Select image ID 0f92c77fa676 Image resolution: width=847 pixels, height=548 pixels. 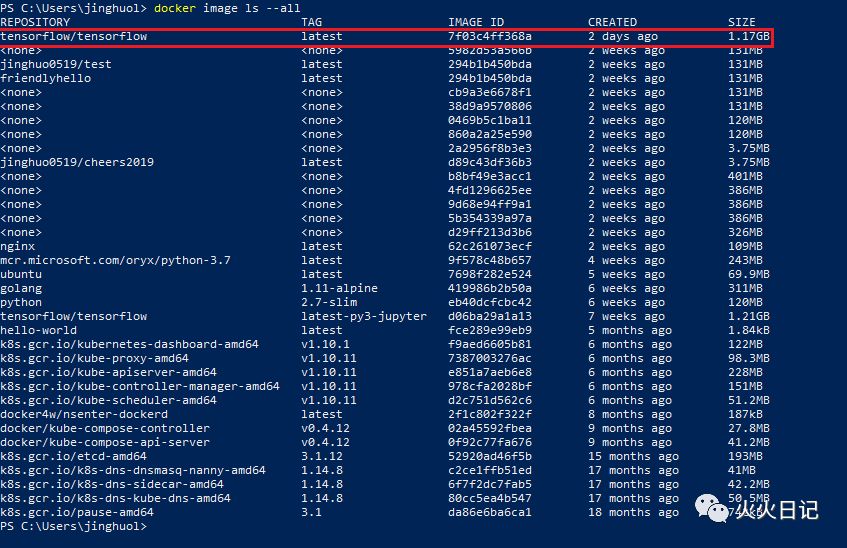490,443
